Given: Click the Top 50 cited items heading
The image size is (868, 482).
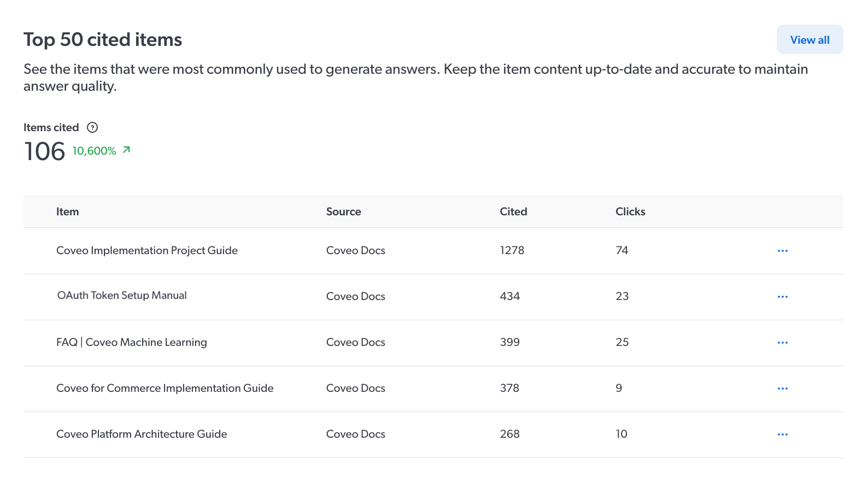Looking at the screenshot, I should 103,39.
